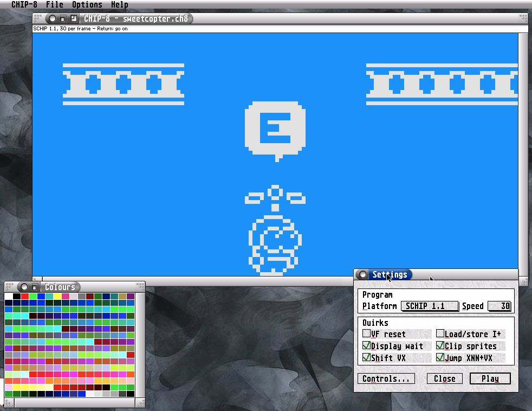The image size is (532, 411).
Task: Click the 'CHIP-8 - sweetcopter.ch8' window title
Action: 136,18
